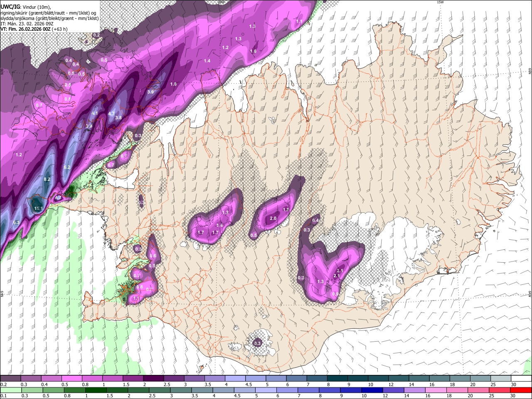Click the dark purple swatch between 2 and 2.5, top legend row
Image resolution: width=532 pixels, height=399 pixels.
(x=153, y=379)
